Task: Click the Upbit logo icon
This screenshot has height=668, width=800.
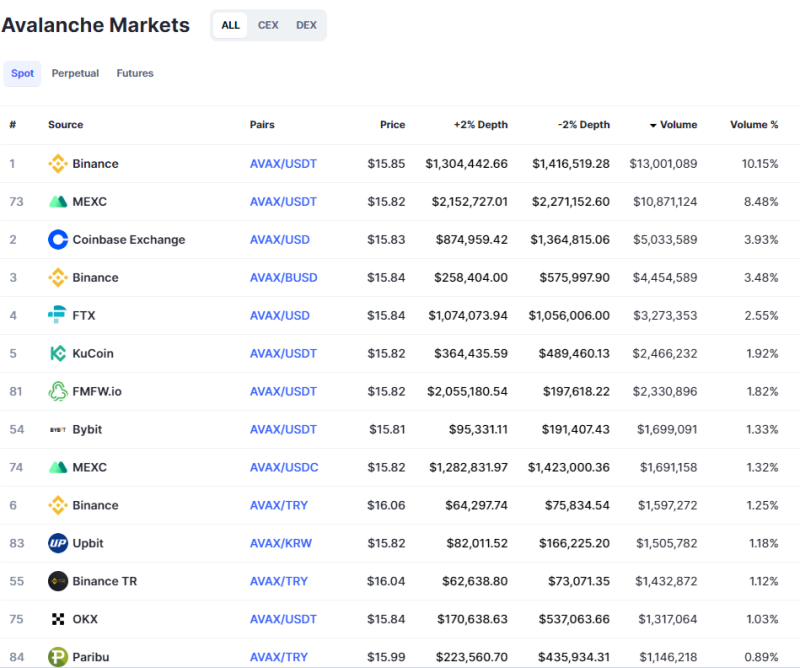Action: point(58,543)
